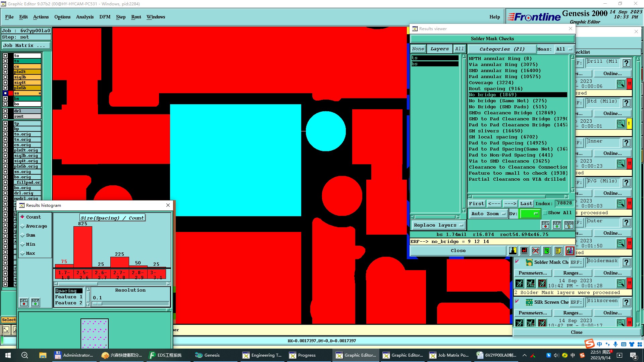644x362 pixels.
Task: Click the histogram chart icon in Results viewer
Action: pos(570,251)
